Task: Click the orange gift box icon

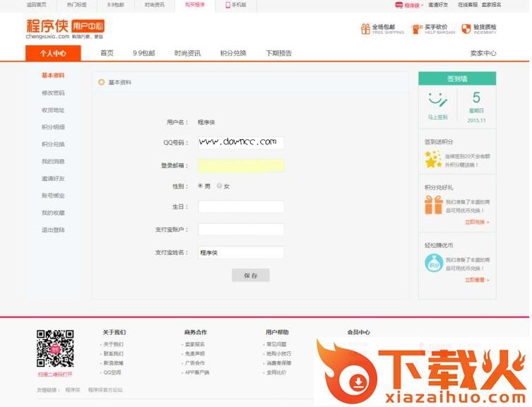Action: point(433,205)
